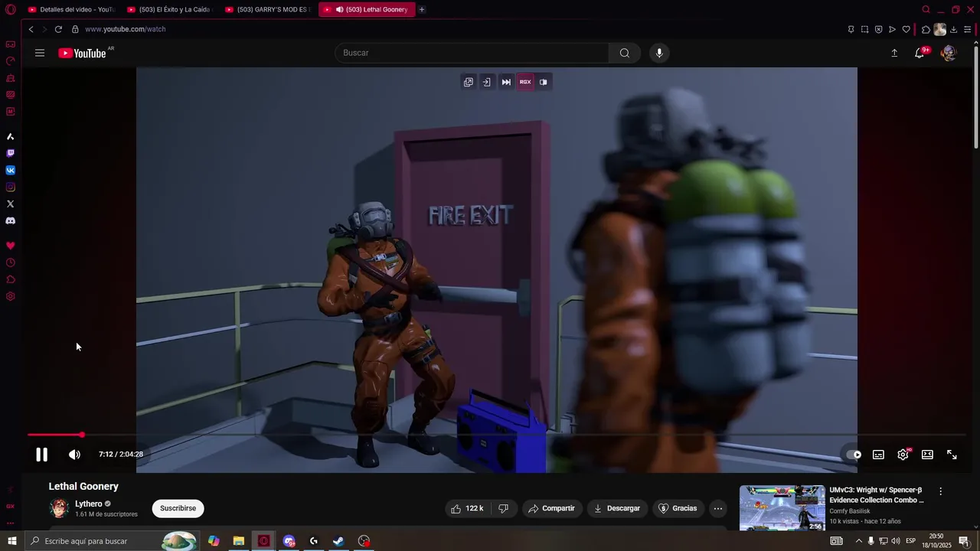Screen dimensions: 980x551
Task: Open browsing history clock icon in sidebar
Action: (x=11, y=262)
